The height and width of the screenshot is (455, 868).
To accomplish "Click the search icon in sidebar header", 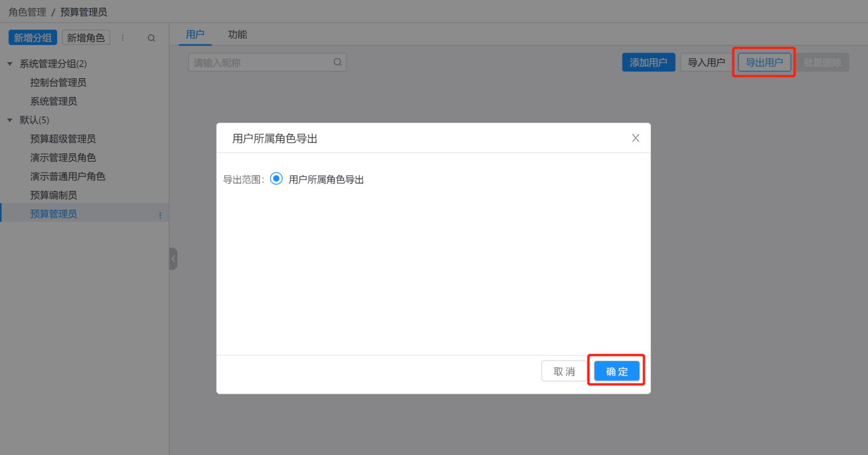I will tap(152, 38).
